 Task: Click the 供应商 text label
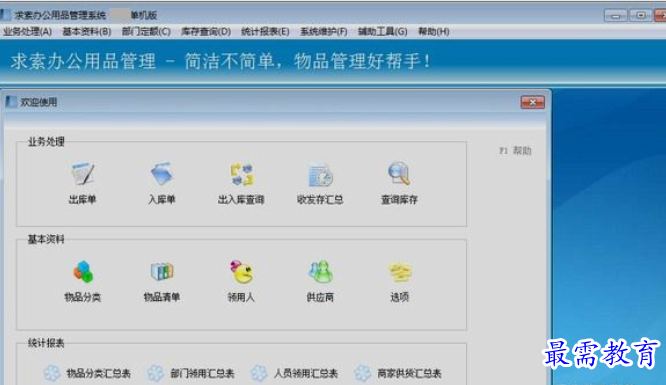320,297
